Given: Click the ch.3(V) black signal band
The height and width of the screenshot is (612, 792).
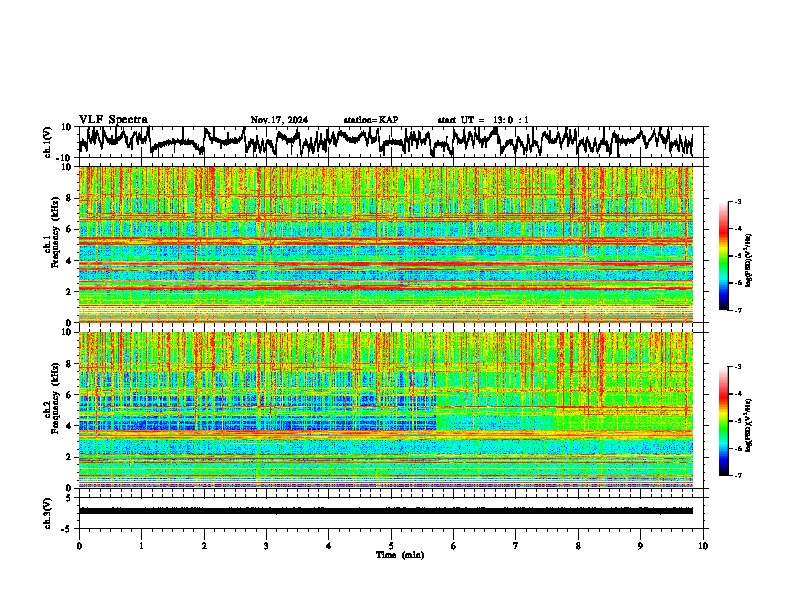Looking at the screenshot, I should point(386,511).
